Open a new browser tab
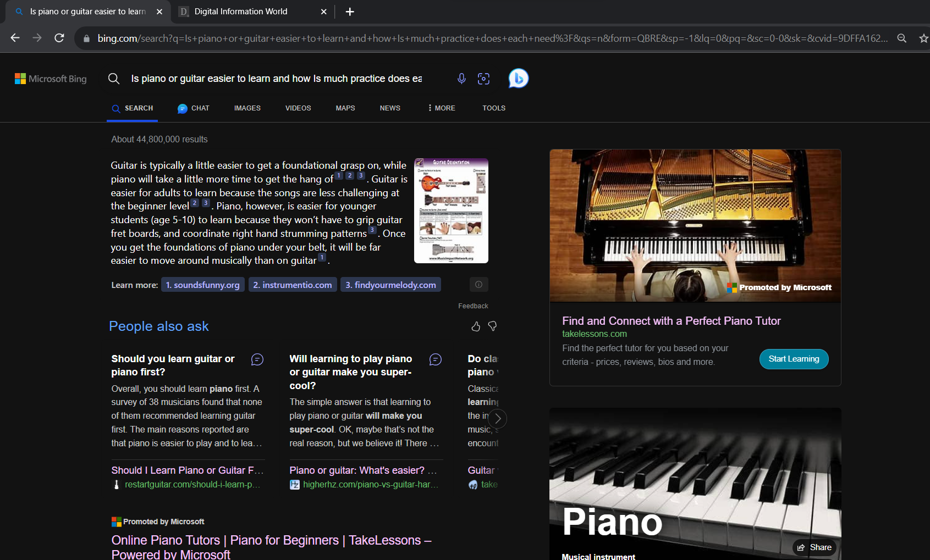 pyautogui.click(x=350, y=12)
